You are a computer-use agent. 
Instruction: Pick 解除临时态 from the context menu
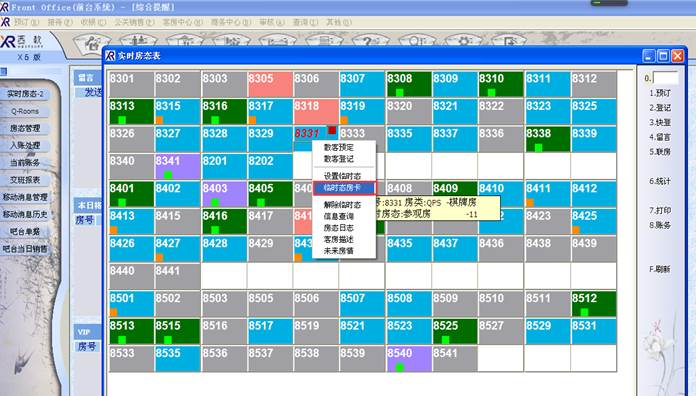coord(342,205)
